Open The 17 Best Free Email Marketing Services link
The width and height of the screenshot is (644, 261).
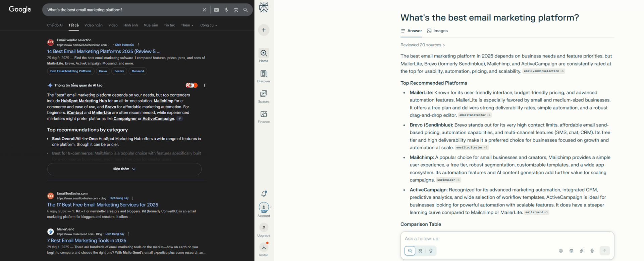[103, 205]
